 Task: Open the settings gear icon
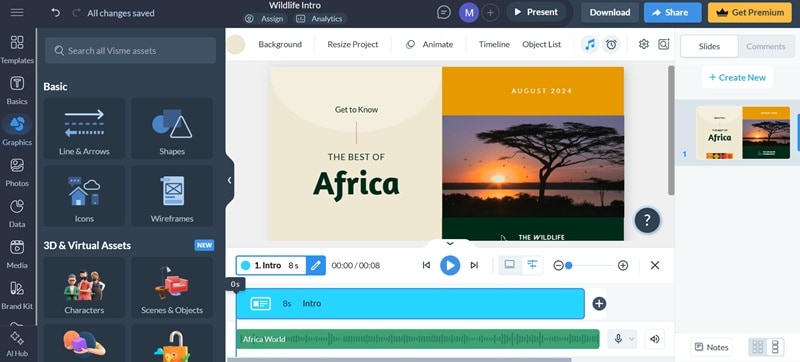click(644, 44)
